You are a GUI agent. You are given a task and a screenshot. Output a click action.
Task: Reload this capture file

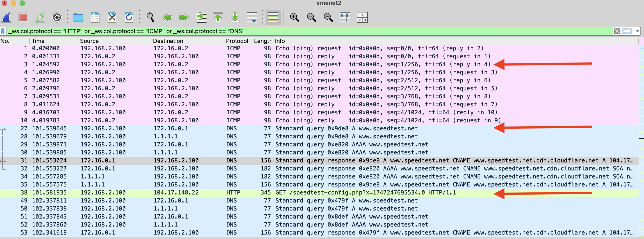pyautogui.click(x=129, y=18)
